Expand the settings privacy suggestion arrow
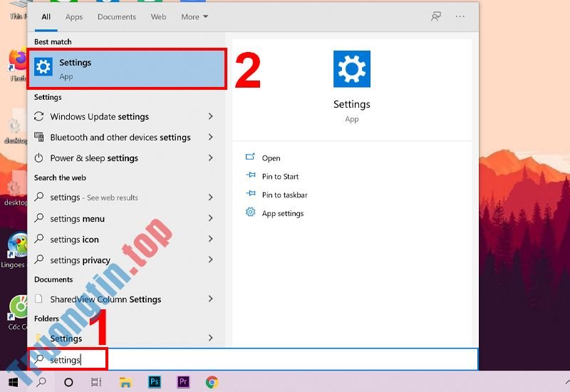Viewport: 570px width, 392px height. coord(210,259)
